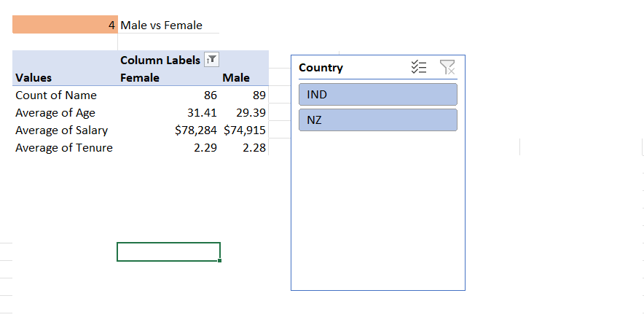Click the male average salary $74,915

(x=245, y=130)
